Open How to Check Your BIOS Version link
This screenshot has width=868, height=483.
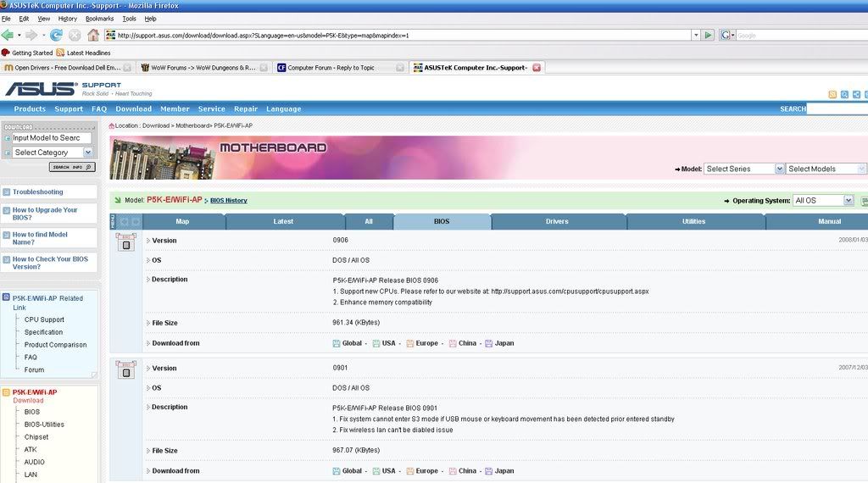click(50, 263)
